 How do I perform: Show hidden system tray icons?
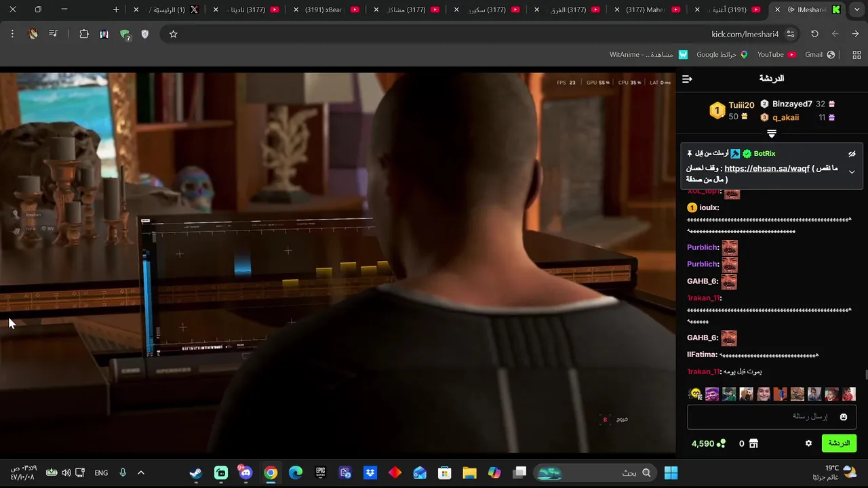tap(141, 472)
